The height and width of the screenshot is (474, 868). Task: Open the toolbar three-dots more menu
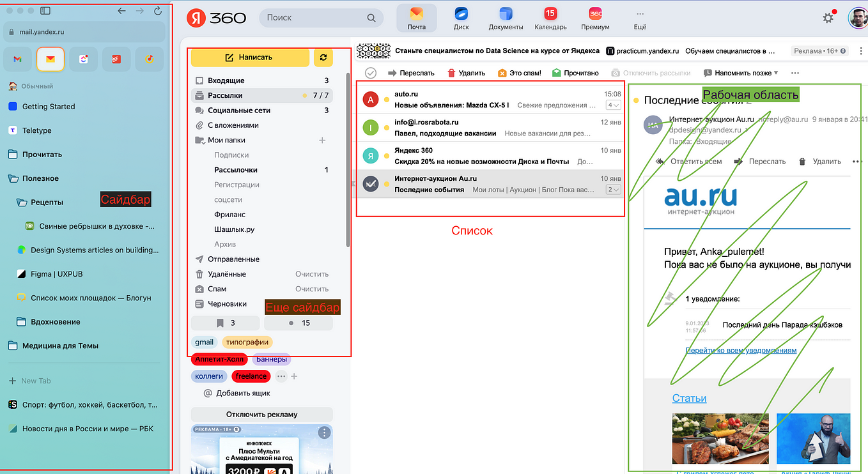[x=795, y=73]
